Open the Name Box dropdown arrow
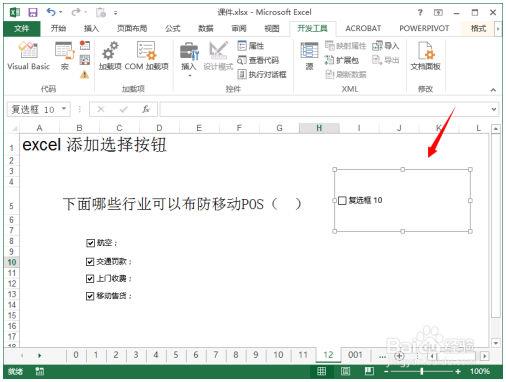506x382 pixels. pos(64,109)
